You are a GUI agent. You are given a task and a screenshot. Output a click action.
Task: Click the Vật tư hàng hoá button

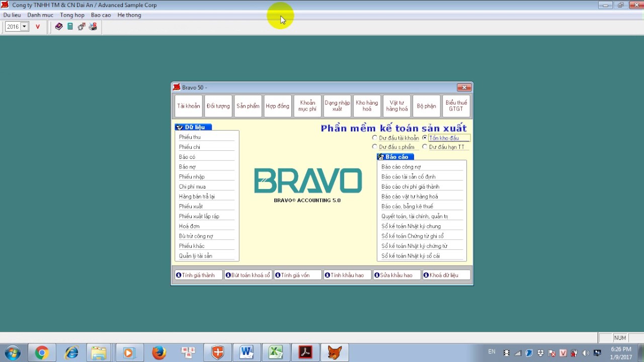point(396,106)
